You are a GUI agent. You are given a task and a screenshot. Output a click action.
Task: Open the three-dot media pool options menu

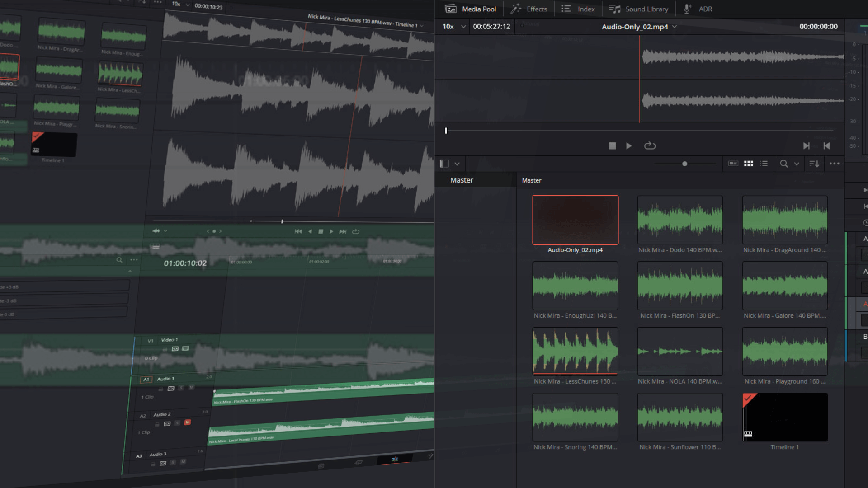(834, 164)
